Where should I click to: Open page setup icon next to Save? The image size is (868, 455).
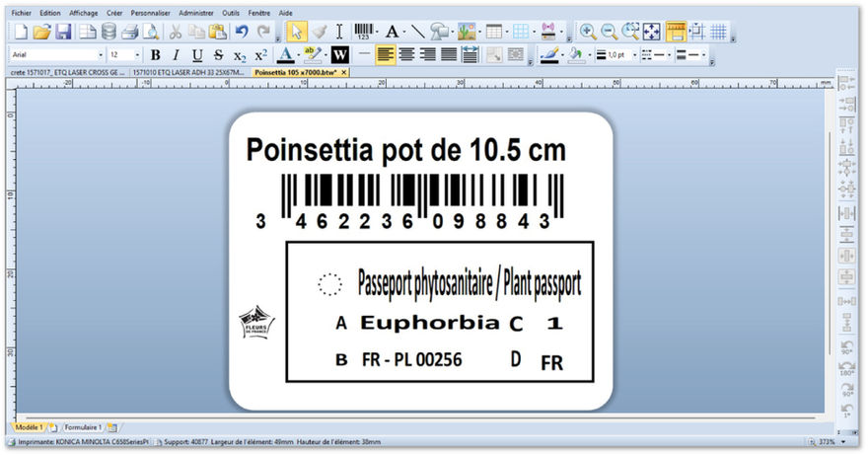coord(88,32)
